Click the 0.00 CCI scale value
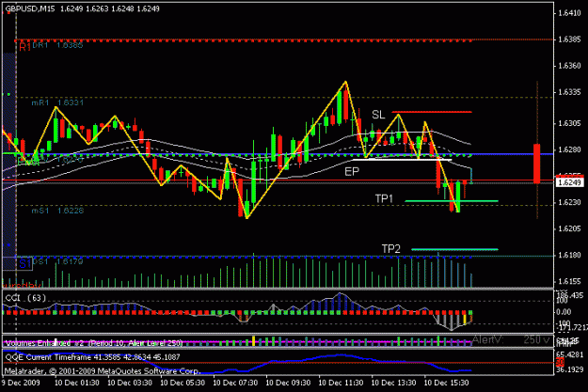 coord(564,312)
